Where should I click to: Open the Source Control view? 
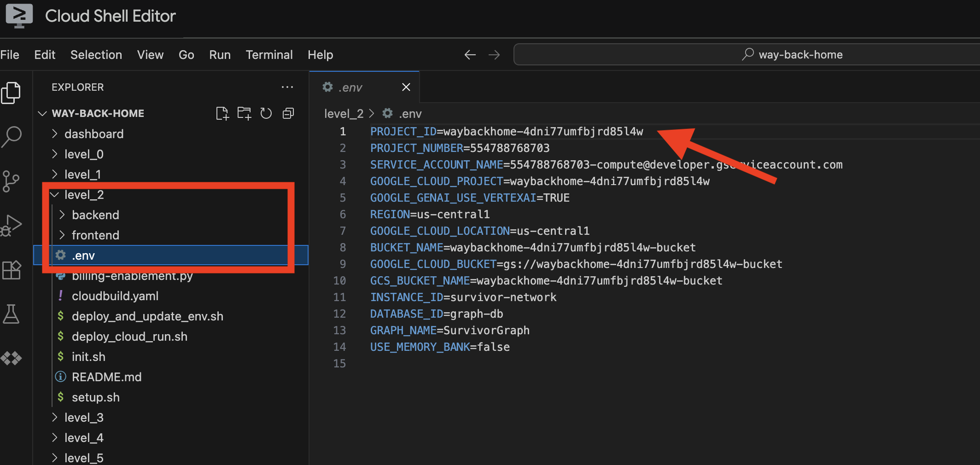(x=11, y=181)
